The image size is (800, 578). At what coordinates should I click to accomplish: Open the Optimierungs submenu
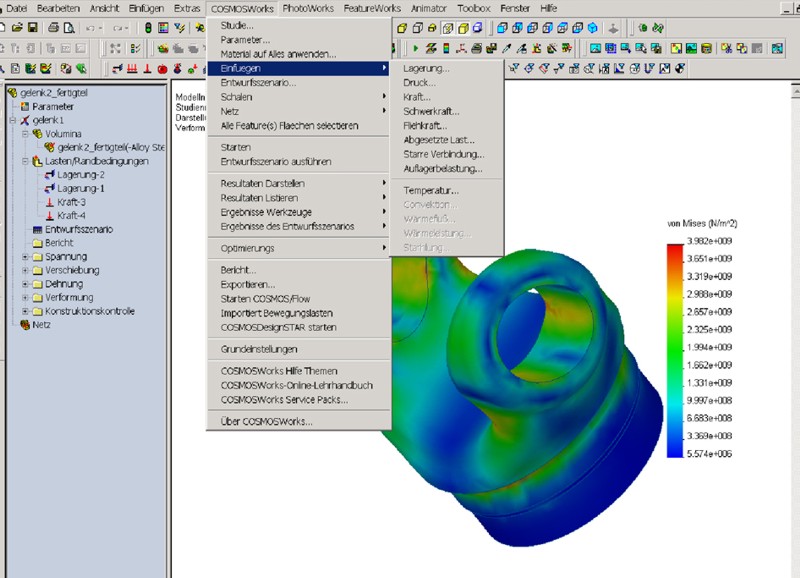tap(299, 248)
